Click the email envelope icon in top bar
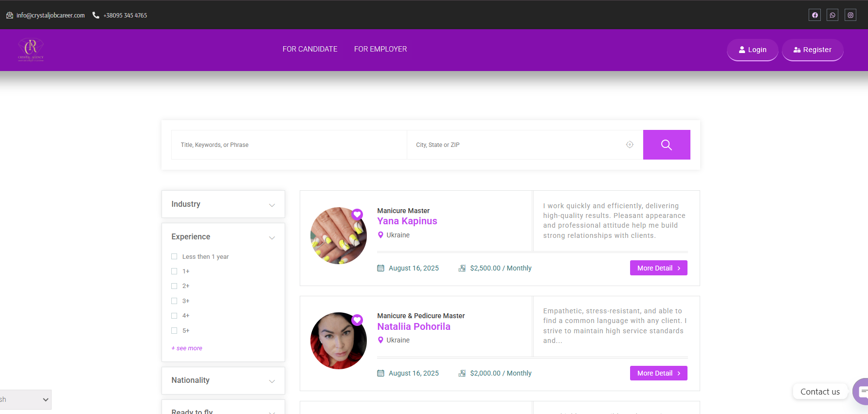The height and width of the screenshot is (414, 868). pos(10,15)
